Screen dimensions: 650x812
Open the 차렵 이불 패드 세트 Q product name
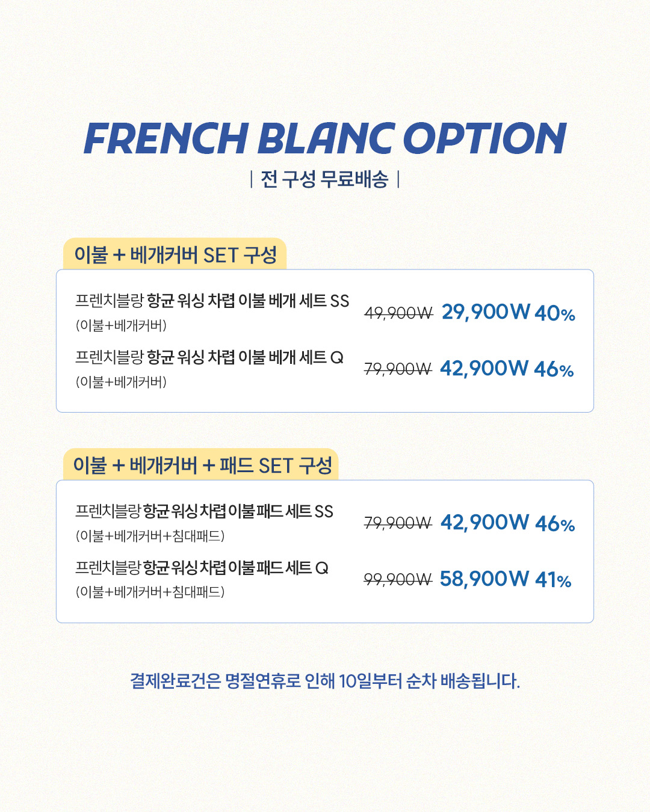click(x=202, y=568)
